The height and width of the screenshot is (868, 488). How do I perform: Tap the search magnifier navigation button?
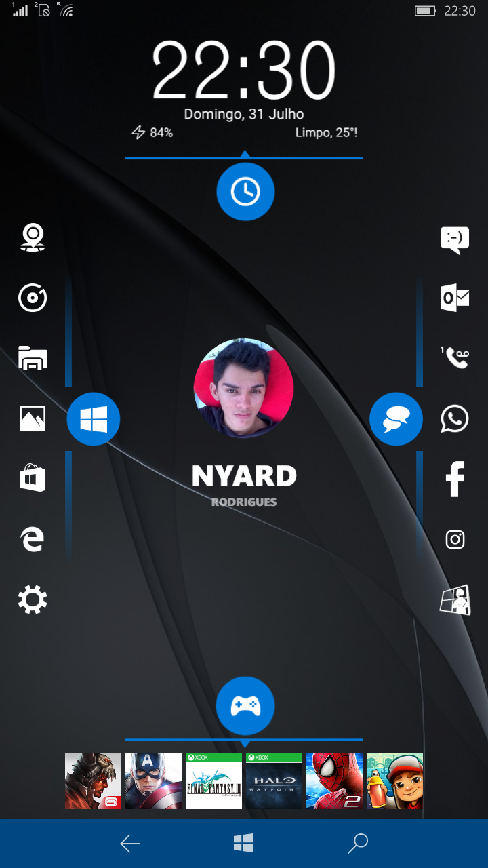[357, 844]
